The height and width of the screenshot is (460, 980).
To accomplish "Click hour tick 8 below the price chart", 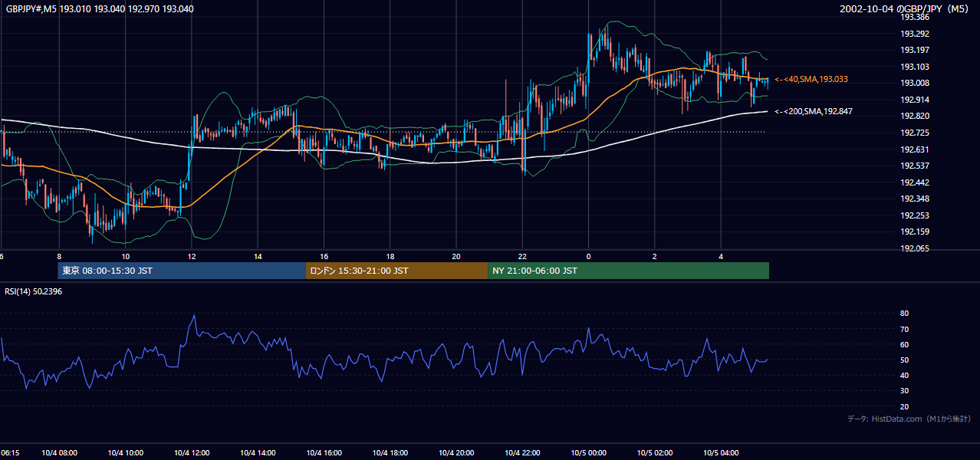I will (x=59, y=256).
